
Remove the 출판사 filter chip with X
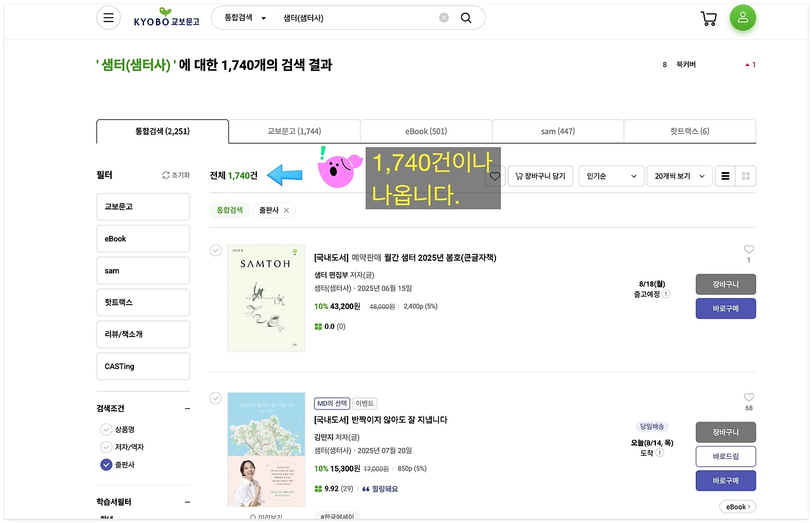286,210
